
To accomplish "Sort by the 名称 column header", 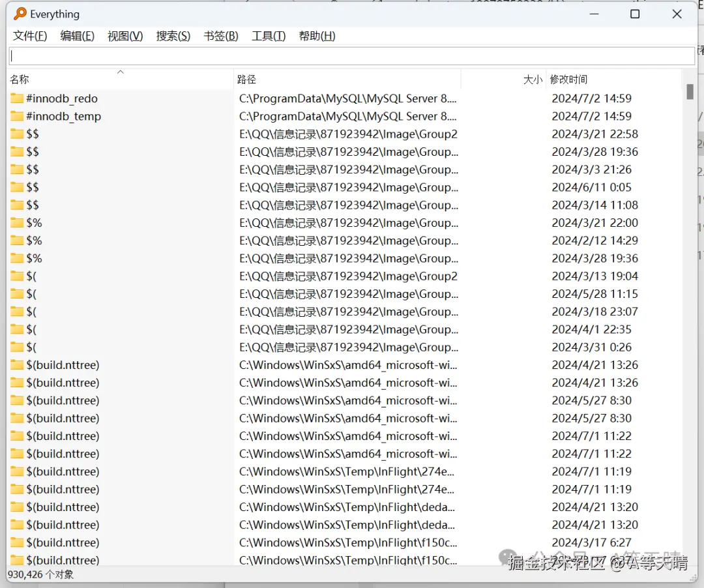I will 121,80.
